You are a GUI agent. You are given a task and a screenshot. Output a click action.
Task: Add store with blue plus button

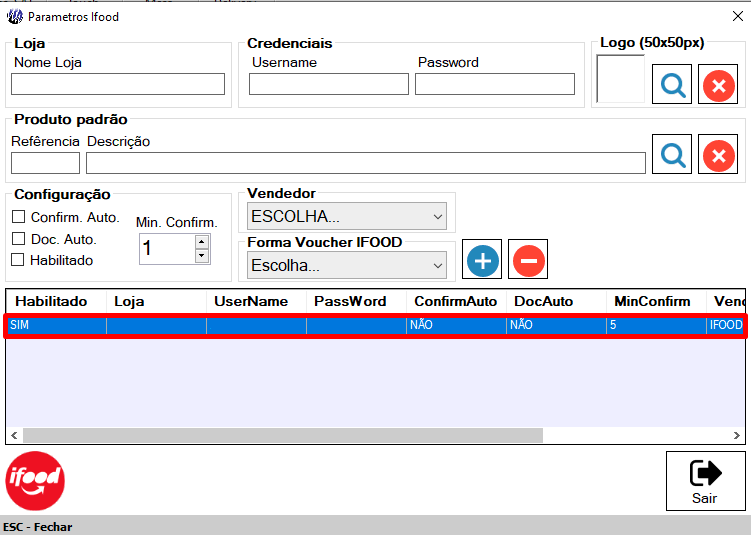click(482, 259)
